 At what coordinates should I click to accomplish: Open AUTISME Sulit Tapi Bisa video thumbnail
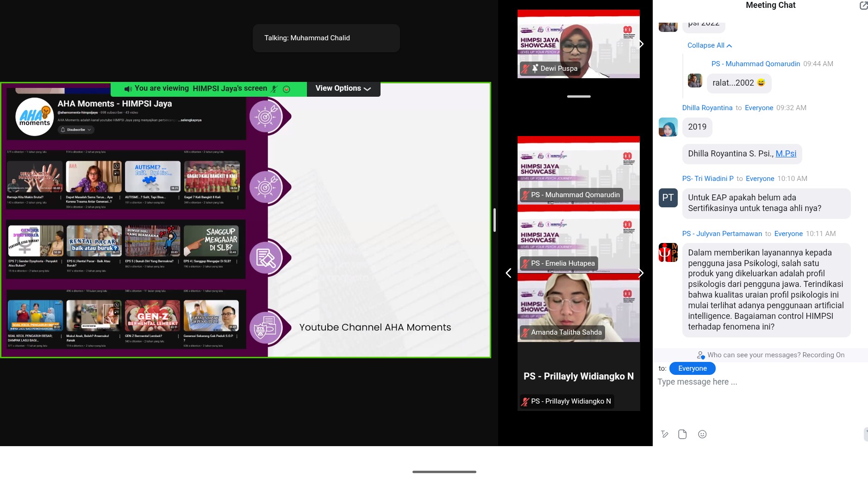153,176
